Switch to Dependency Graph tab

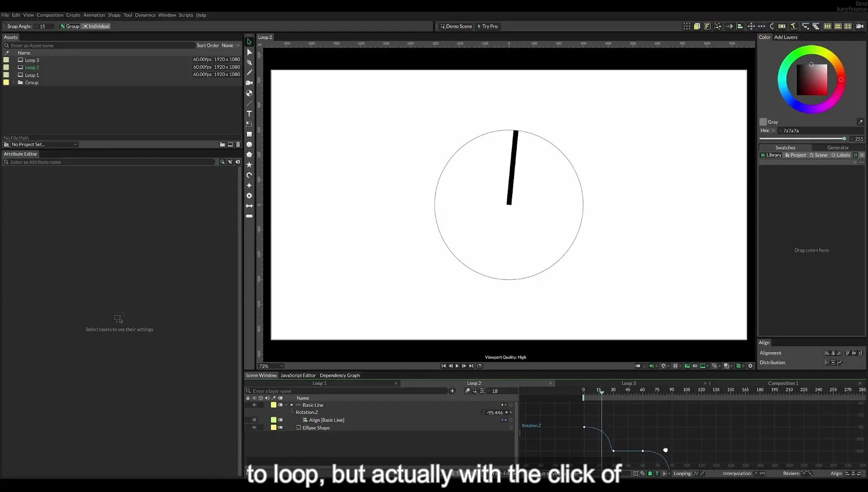pyautogui.click(x=340, y=375)
